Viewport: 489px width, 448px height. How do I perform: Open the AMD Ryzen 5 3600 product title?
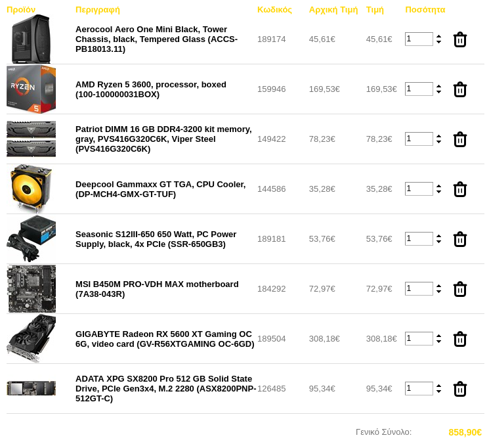(151, 89)
